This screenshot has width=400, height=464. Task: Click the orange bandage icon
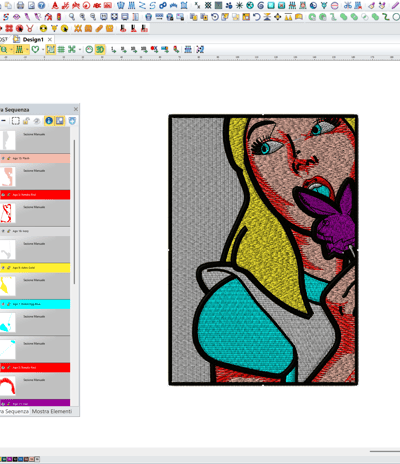(x=99, y=28)
